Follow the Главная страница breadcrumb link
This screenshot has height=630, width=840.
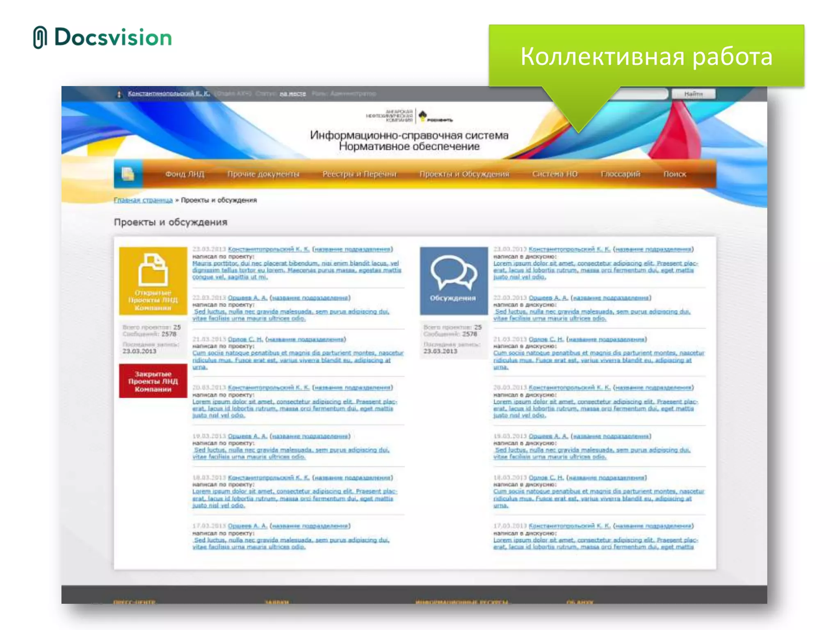143,200
